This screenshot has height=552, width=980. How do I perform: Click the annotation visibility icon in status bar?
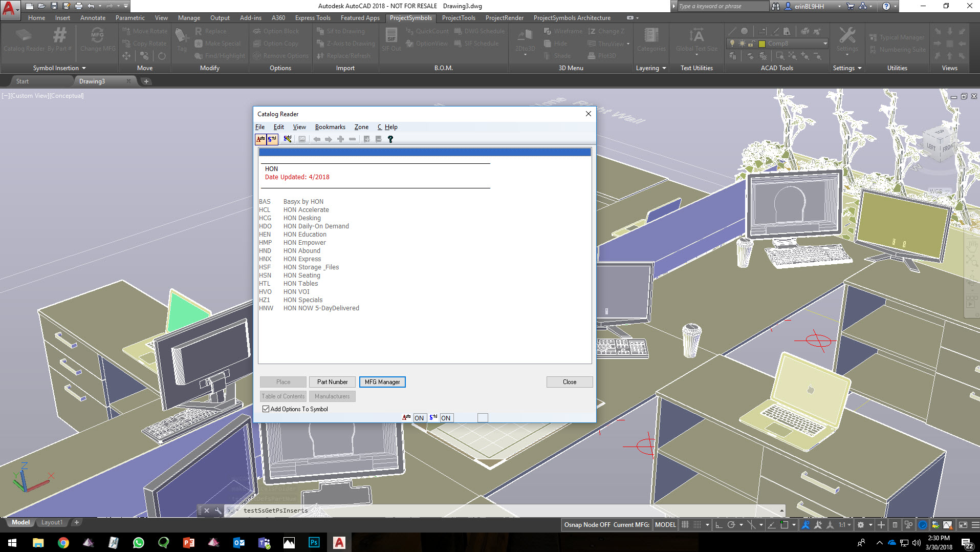click(x=805, y=525)
